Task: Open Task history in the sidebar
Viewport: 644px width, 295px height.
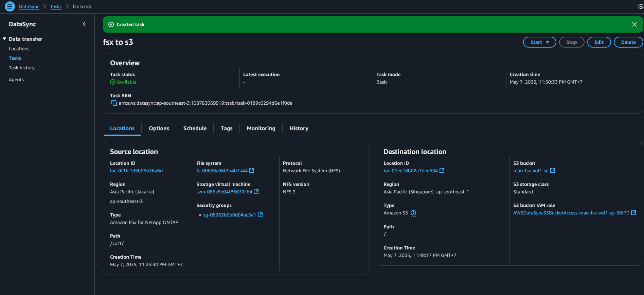Action: point(22,68)
